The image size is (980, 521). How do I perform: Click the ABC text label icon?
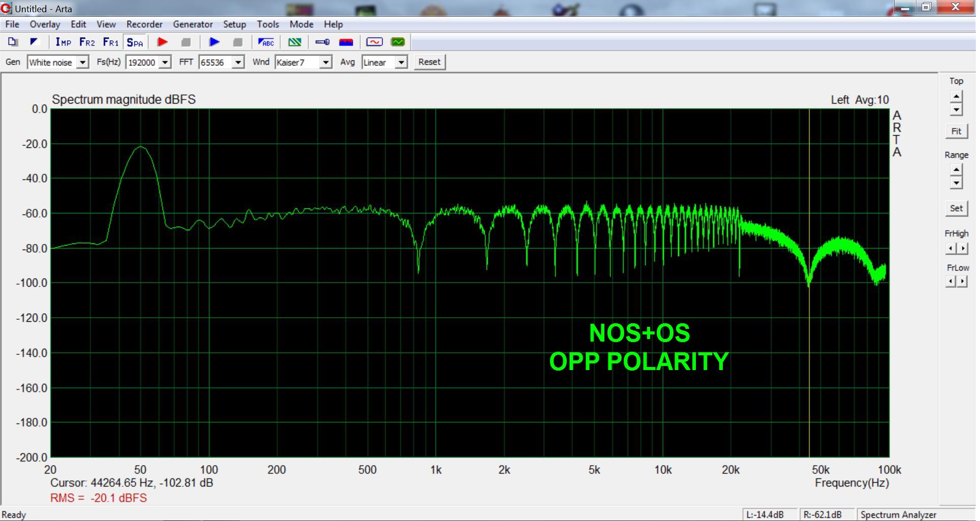point(266,42)
